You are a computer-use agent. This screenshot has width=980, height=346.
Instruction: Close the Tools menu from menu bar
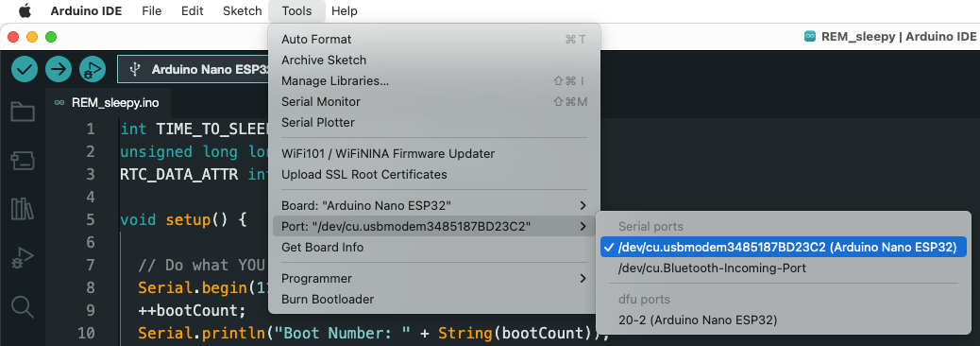click(296, 10)
